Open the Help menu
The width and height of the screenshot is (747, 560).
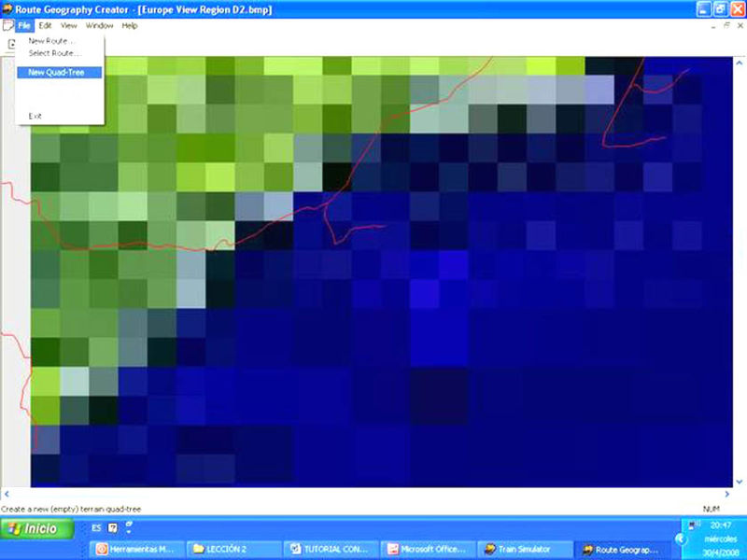click(129, 25)
